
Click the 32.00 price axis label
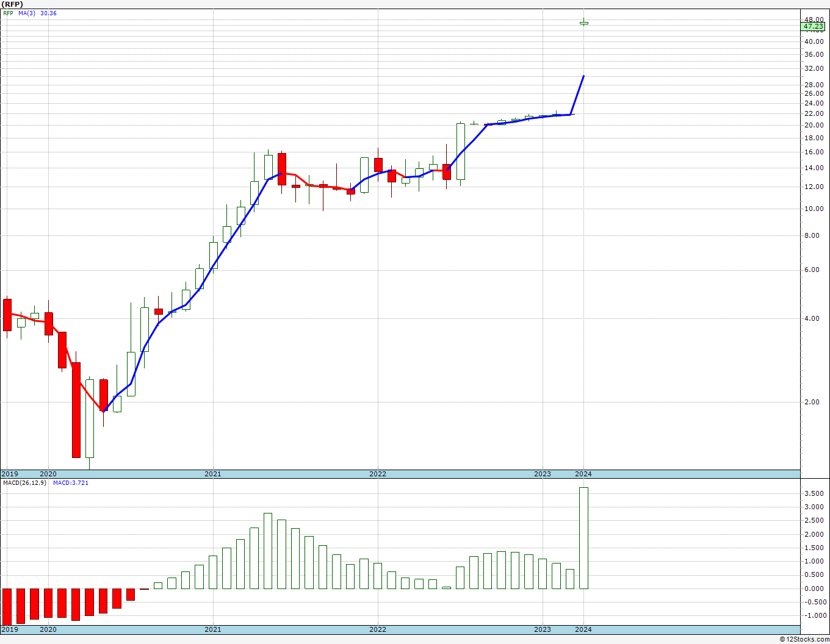click(814, 69)
